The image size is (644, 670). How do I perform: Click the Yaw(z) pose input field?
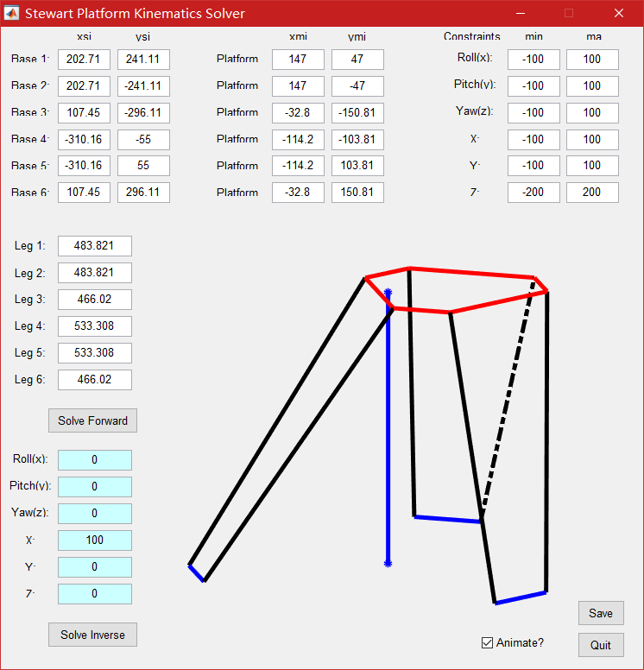click(95, 514)
